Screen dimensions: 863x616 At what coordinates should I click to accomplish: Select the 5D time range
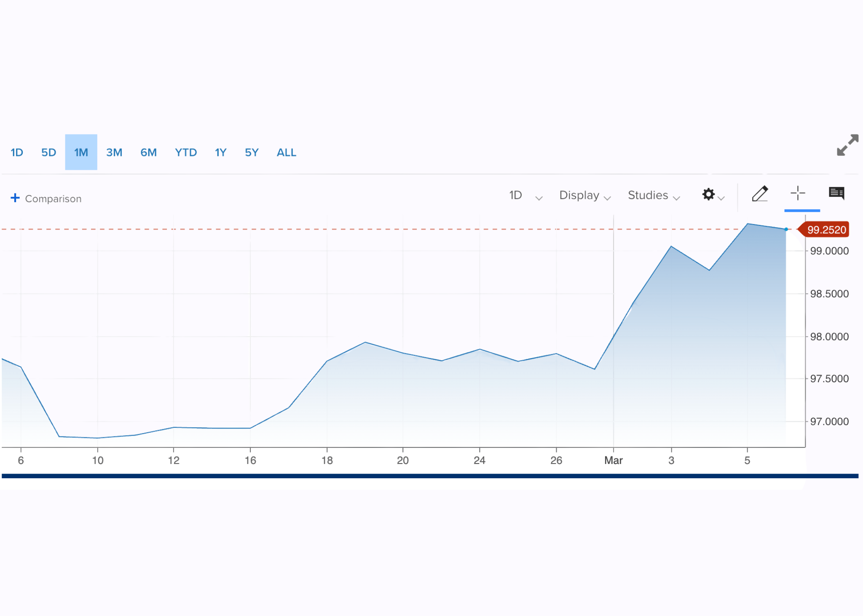[x=48, y=153]
